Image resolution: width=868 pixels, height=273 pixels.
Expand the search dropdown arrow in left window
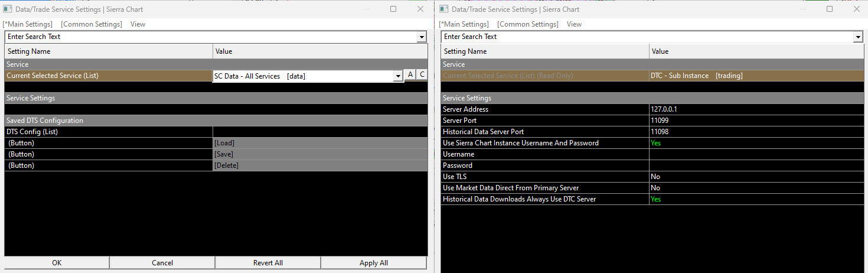pyautogui.click(x=422, y=37)
